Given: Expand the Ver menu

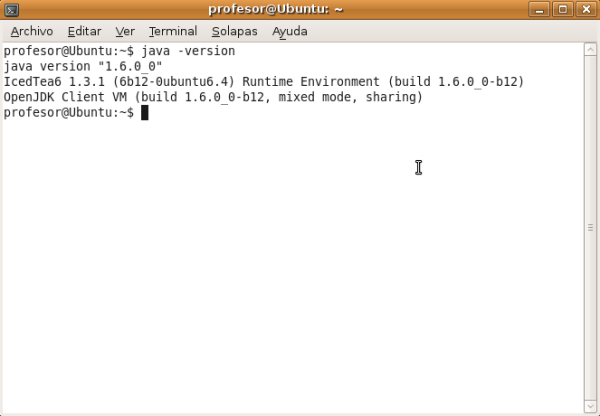Looking at the screenshot, I should pyautogui.click(x=125, y=31).
